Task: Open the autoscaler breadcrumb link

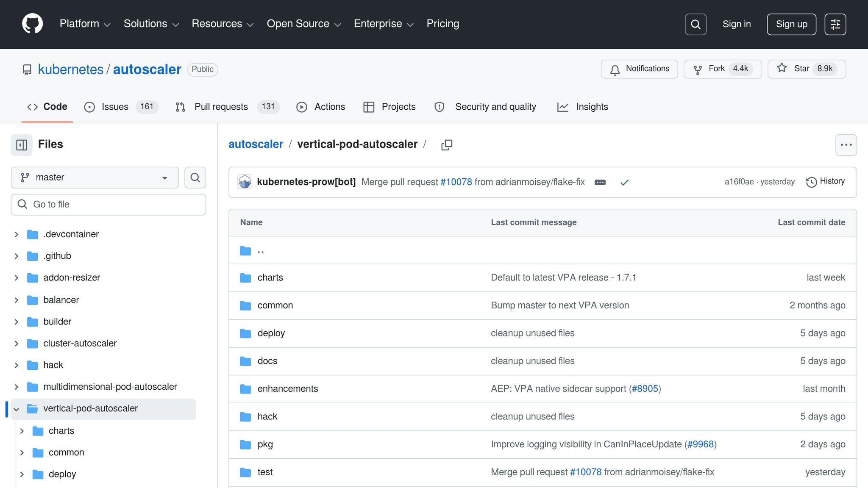Action: coord(256,144)
